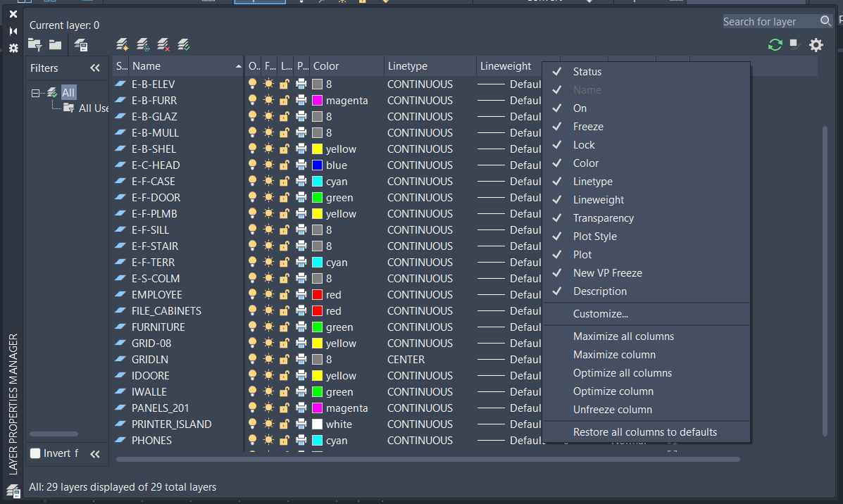Set the selected layer as current
Viewport: 843px width, 504px height.
(184, 44)
